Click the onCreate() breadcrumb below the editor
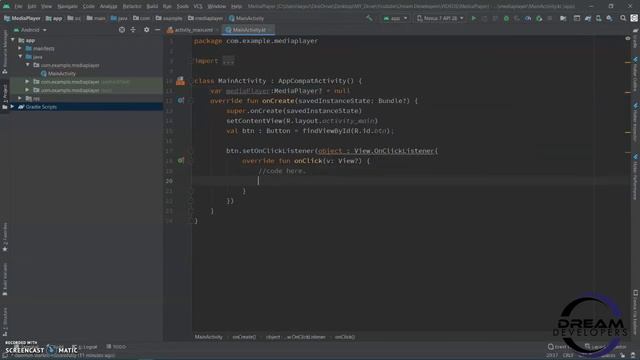Viewport: 640px width, 360px height. pyautogui.click(x=244, y=337)
